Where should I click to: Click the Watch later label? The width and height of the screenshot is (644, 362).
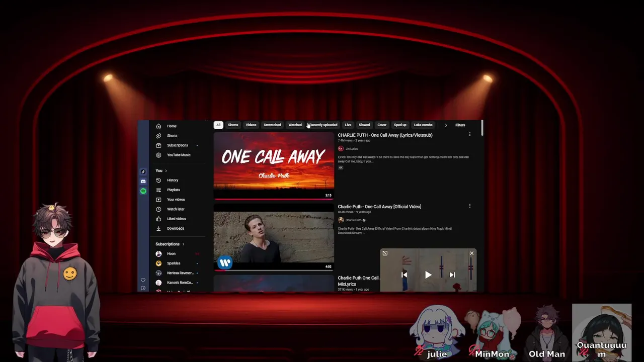click(176, 209)
